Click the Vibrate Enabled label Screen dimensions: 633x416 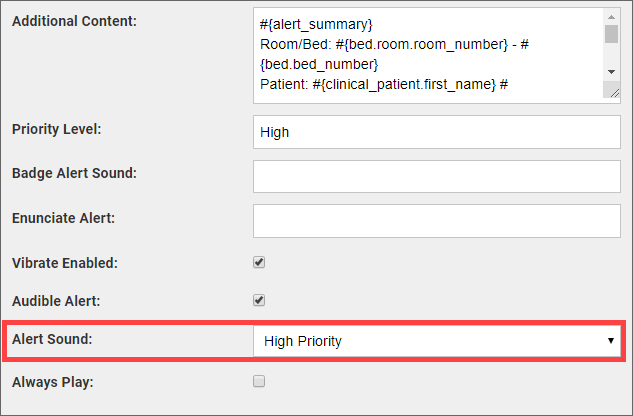(x=65, y=263)
